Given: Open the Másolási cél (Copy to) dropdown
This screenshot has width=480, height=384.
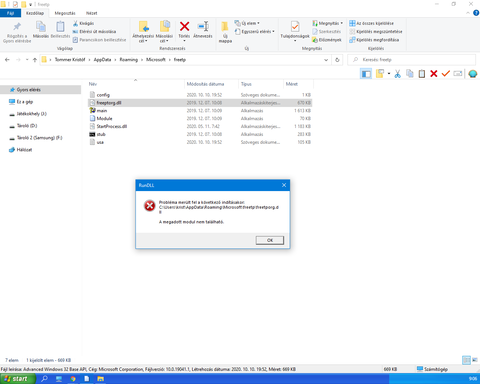Looking at the screenshot, I should pos(164,32).
